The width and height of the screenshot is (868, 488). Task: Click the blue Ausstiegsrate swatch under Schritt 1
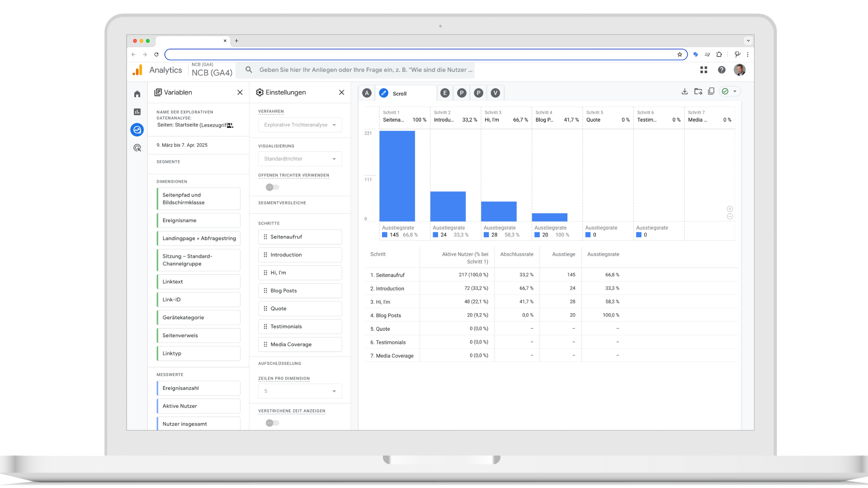[385, 235]
